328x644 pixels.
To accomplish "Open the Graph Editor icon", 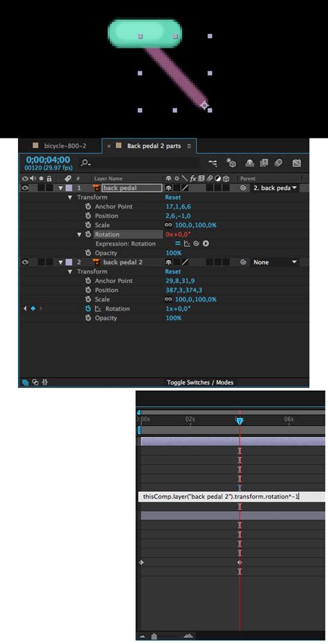I will [296, 163].
